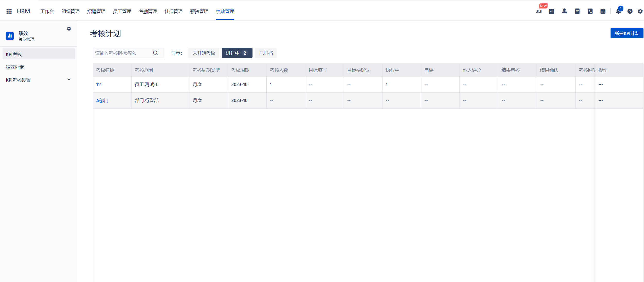Open notifications via the bell icon
The width and height of the screenshot is (644, 282).
[618, 11]
